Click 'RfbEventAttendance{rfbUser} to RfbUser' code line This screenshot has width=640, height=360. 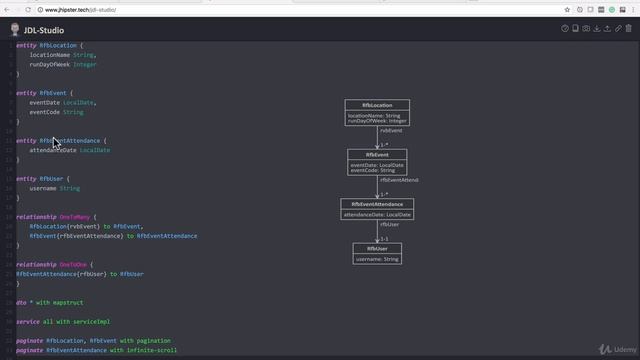pos(80,274)
